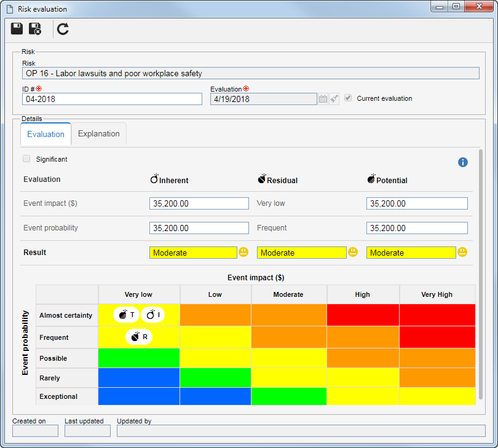Click the blue information icon
This screenshot has height=448, width=498.
(462, 162)
